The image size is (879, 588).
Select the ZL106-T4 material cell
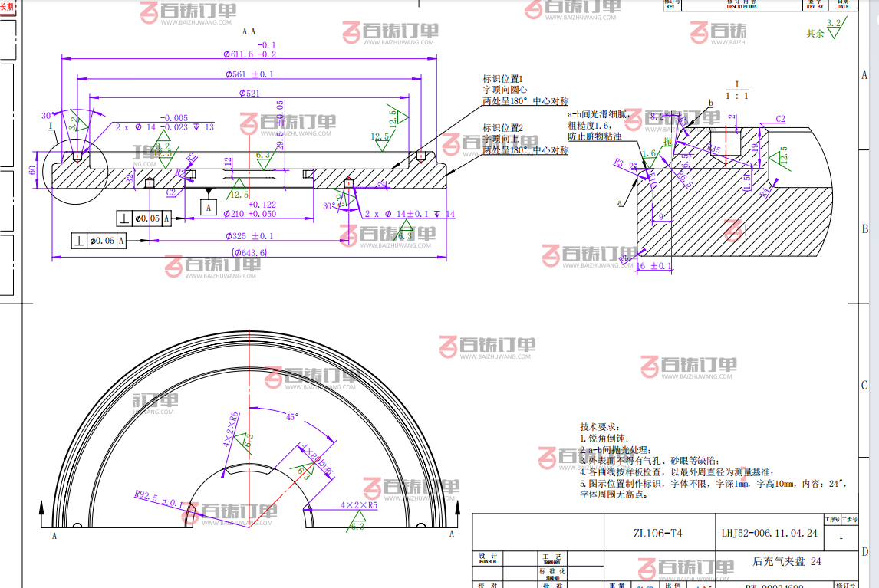[x=657, y=534]
